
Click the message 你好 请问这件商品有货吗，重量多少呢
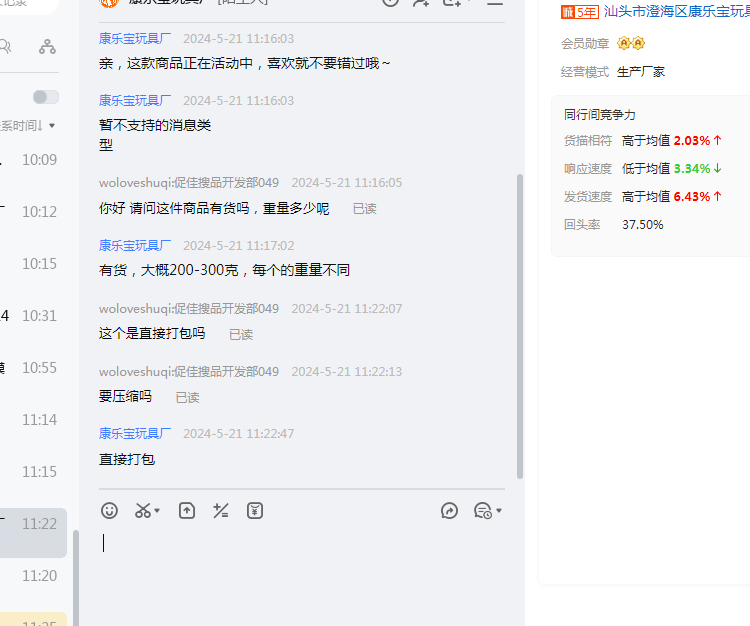214,208
